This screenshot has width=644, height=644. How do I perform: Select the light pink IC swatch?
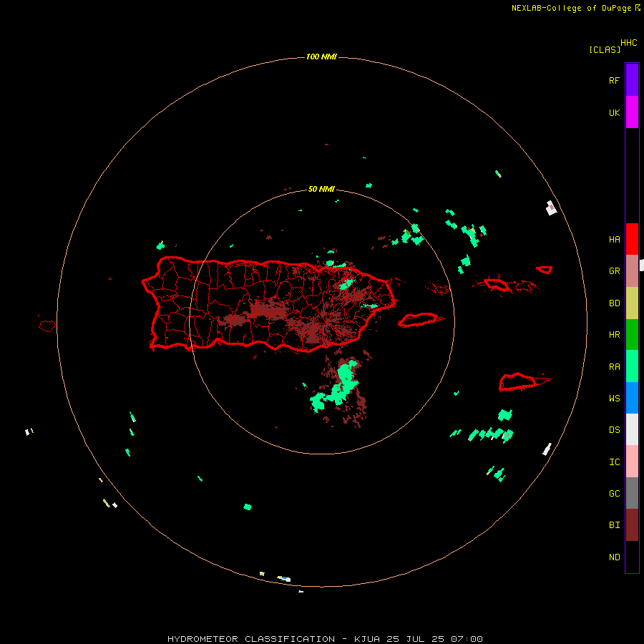(x=632, y=462)
